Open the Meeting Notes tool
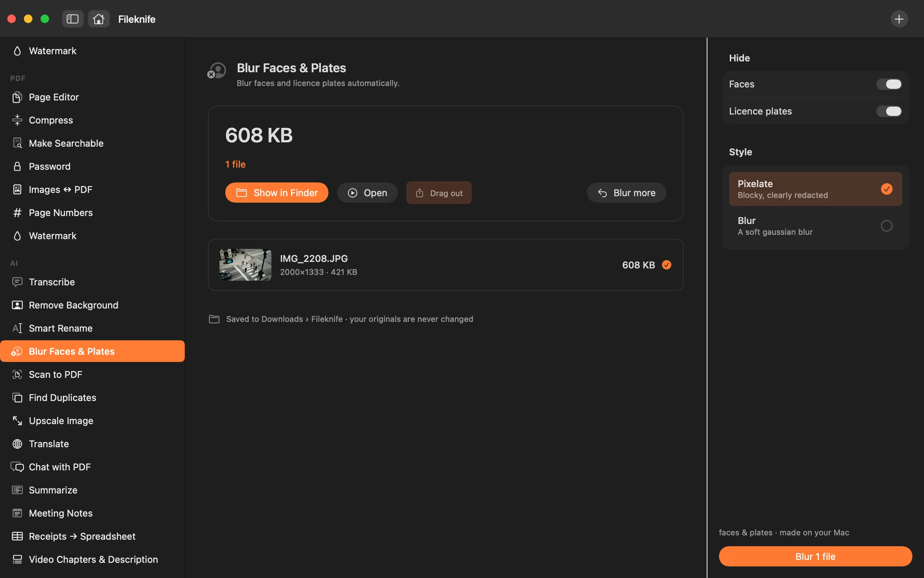The height and width of the screenshot is (578, 924). pos(92,513)
